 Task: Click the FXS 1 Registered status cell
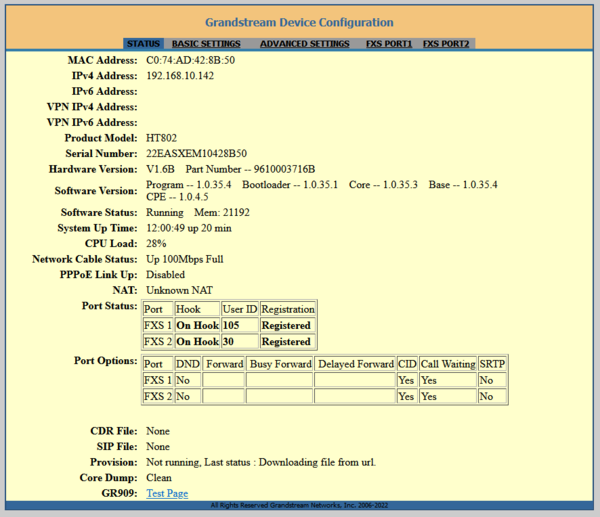click(287, 325)
